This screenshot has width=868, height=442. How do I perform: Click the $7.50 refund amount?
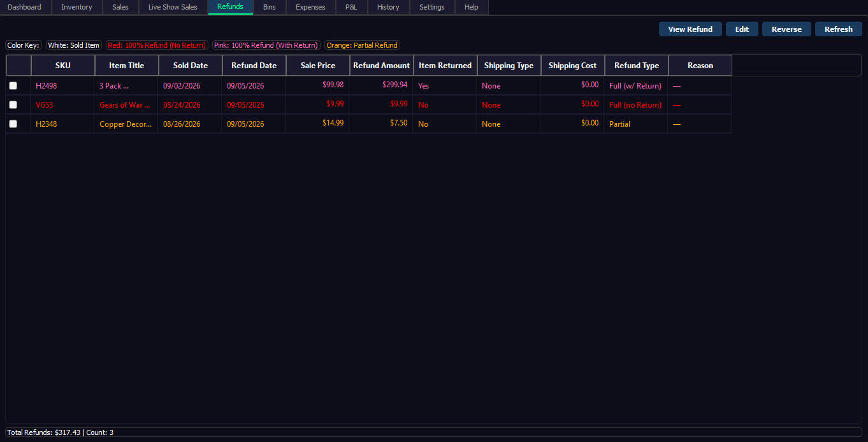[399, 123]
